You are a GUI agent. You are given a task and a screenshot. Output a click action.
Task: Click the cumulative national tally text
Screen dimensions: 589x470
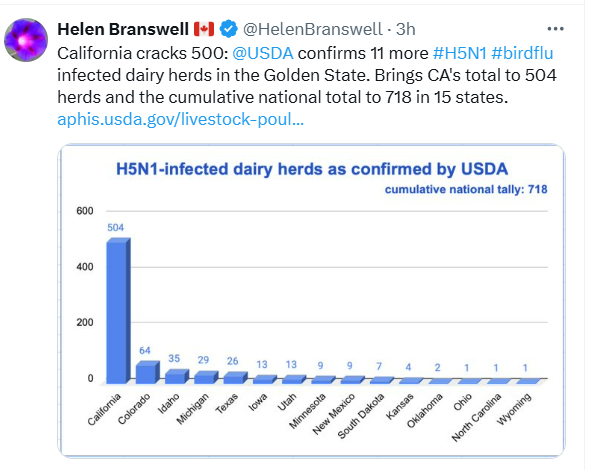(x=466, y=189)
